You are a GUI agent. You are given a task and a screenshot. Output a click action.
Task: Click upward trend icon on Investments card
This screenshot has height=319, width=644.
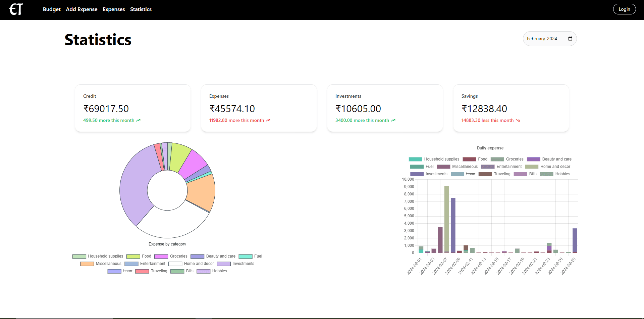tap(393, 120)
